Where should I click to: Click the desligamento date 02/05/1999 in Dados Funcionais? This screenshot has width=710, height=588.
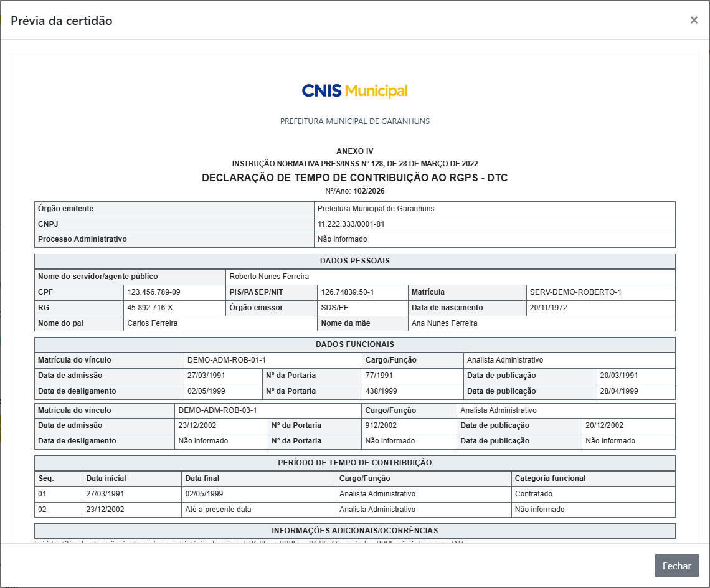pos(206,391)
